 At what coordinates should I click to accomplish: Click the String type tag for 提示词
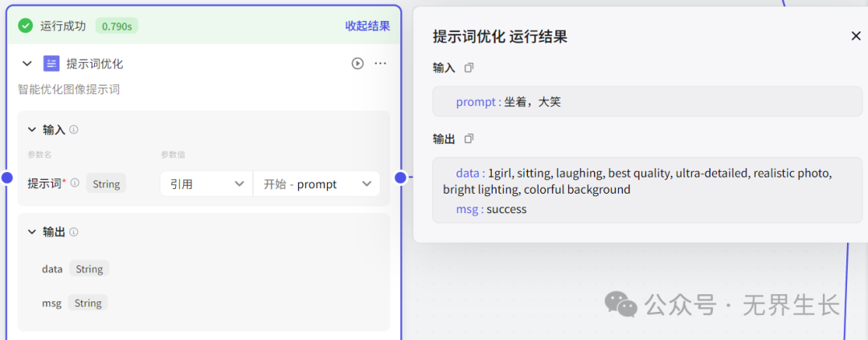tap(106, 183)
